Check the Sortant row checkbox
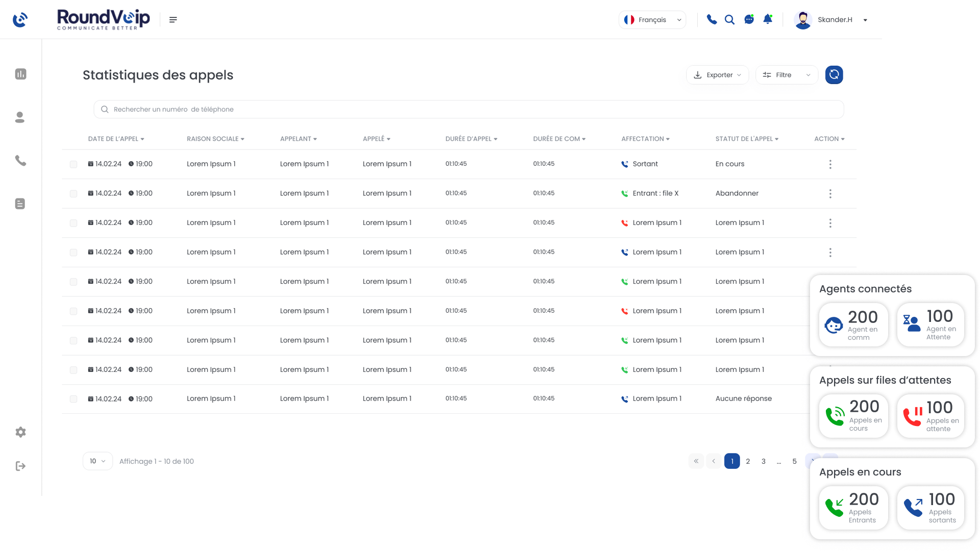This screenshot has height=551, width=980. (73, 164)
